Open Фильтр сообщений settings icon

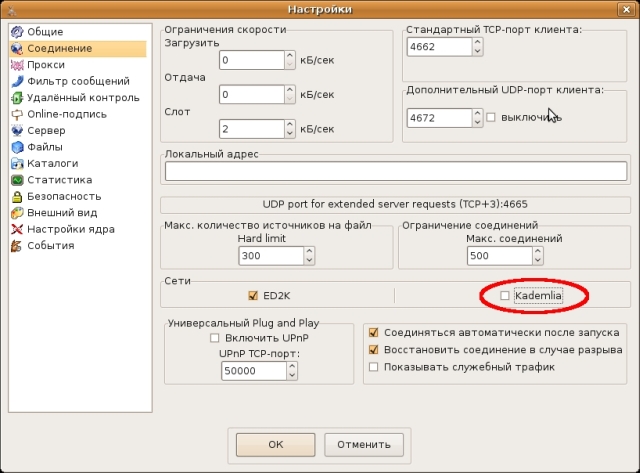(x=17, y=81)
